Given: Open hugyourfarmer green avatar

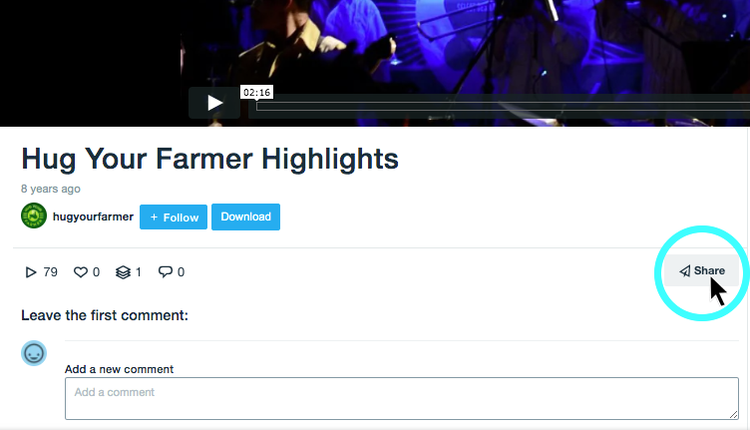Looking at the screenshot, I should click(33, 216).
